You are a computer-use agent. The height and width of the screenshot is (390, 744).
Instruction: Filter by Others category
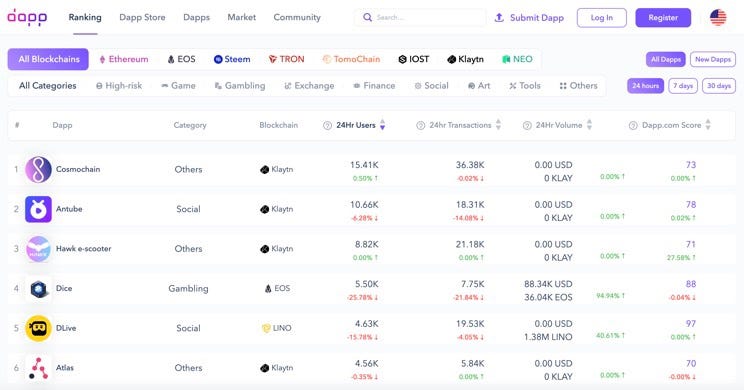tap(578, 86)
